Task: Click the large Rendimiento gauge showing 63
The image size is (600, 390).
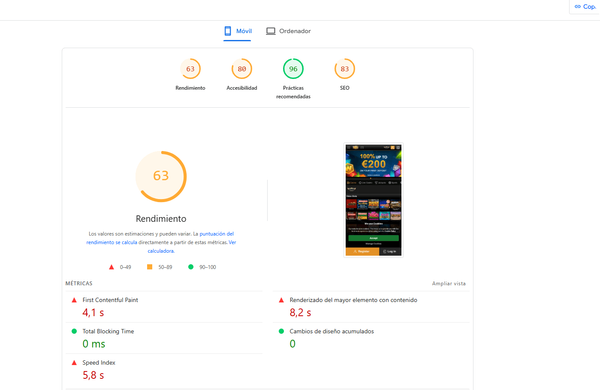Action: pyautogui.click(x=161, y=176)
